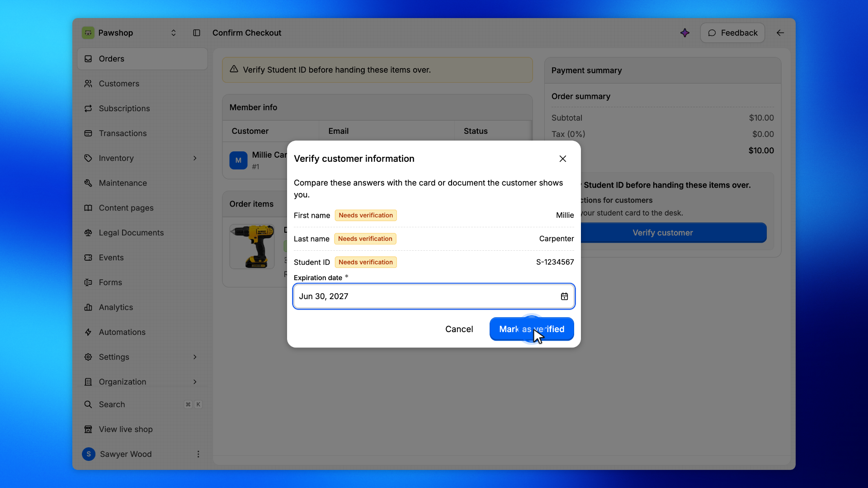868x488 pixels.
Task: Click the Analytics chart icon
Action: click(88, 307)
